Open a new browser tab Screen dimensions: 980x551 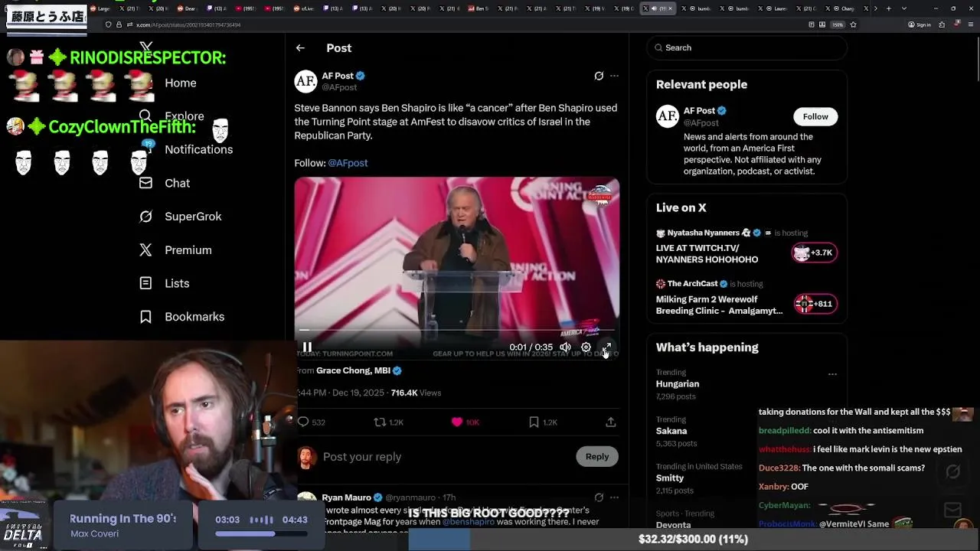(x=888, y=8)
